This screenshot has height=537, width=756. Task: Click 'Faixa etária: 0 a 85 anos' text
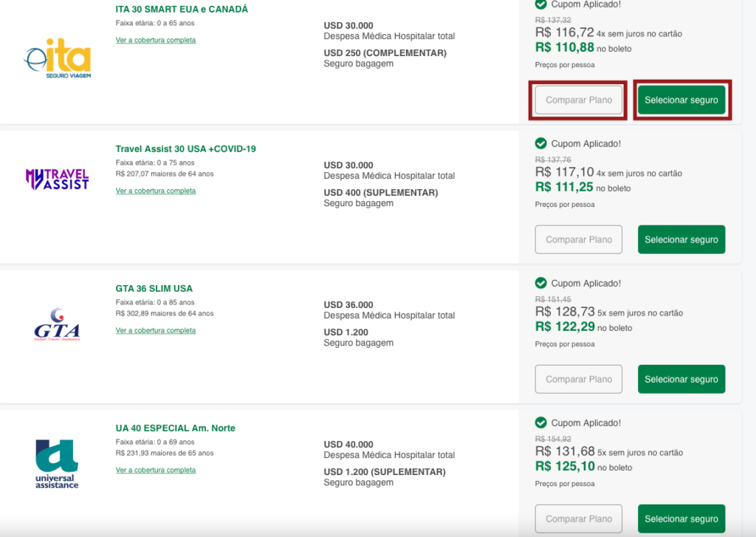click(x=155, y=303)
